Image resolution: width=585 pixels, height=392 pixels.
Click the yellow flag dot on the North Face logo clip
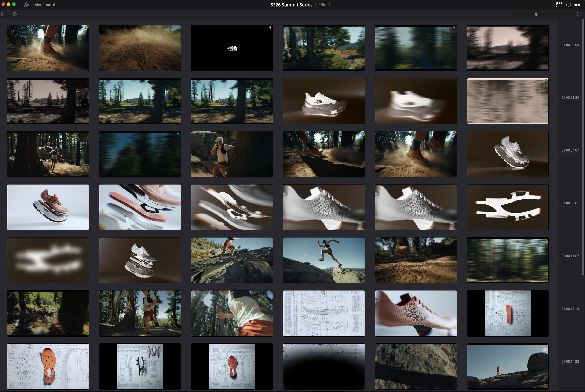click(270, 28)
